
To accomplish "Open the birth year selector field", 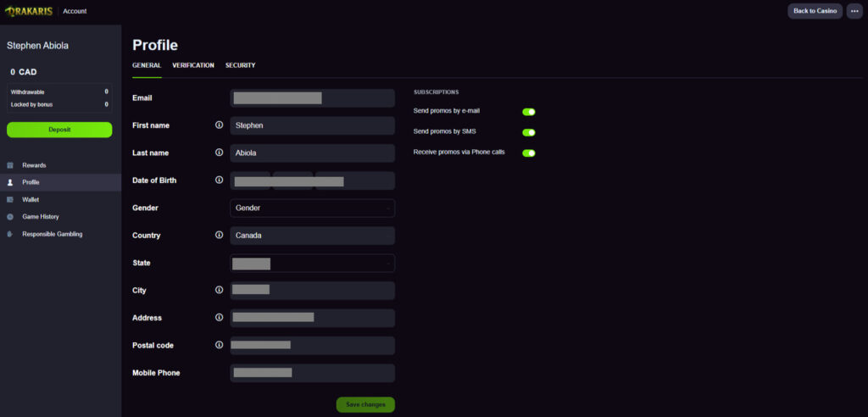I will (x=355, y=181).
